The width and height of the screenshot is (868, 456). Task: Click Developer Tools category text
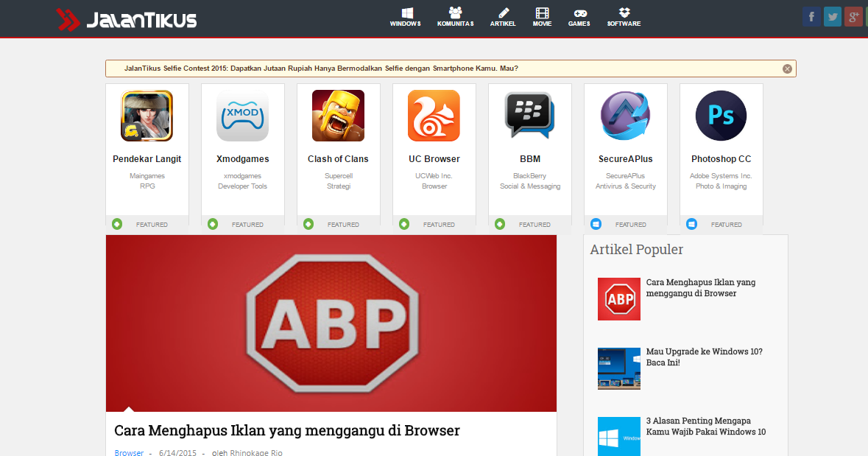[242, 186]
